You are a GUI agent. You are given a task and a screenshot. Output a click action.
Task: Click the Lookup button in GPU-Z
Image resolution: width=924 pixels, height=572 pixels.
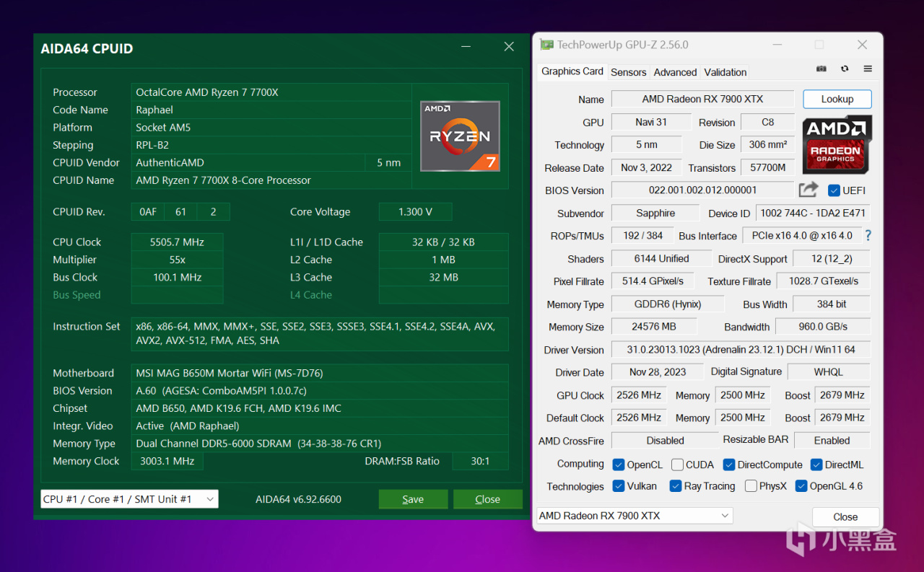(x=837, y=99)
